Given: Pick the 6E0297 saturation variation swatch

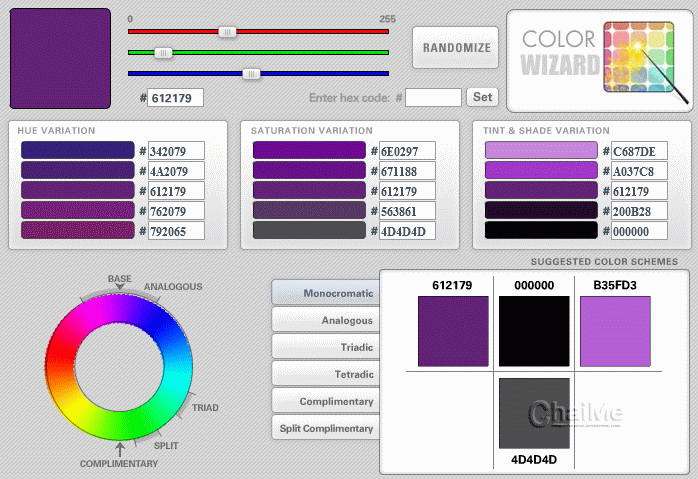Looking at the screenshot, I should 309,150.
